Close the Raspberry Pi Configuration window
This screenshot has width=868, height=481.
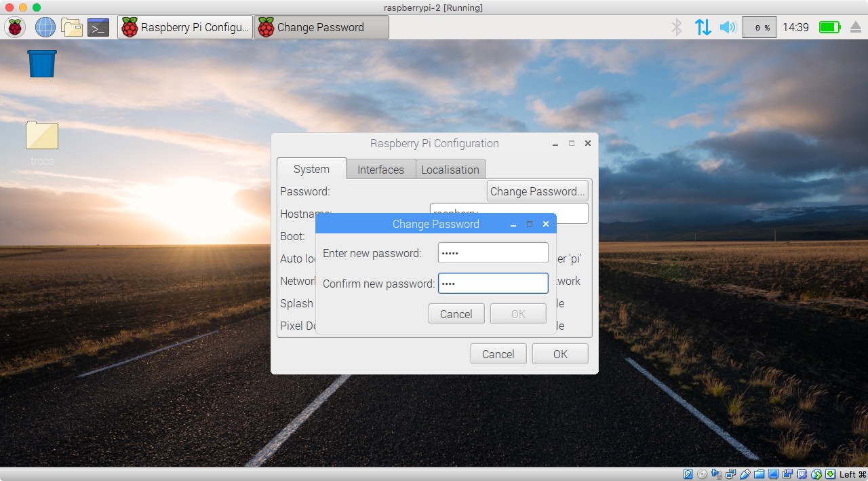coord(588,143)
